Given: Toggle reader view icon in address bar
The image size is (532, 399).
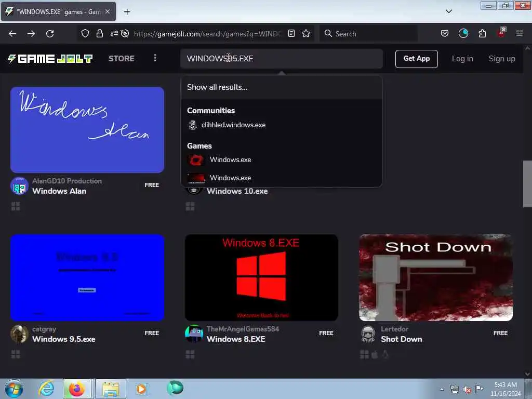Looking at the screenshot, I should (291, 33).
